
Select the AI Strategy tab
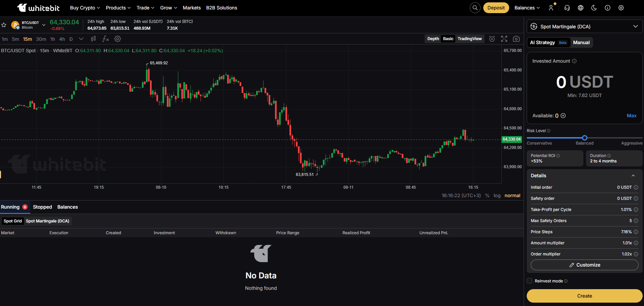point(548,42)
